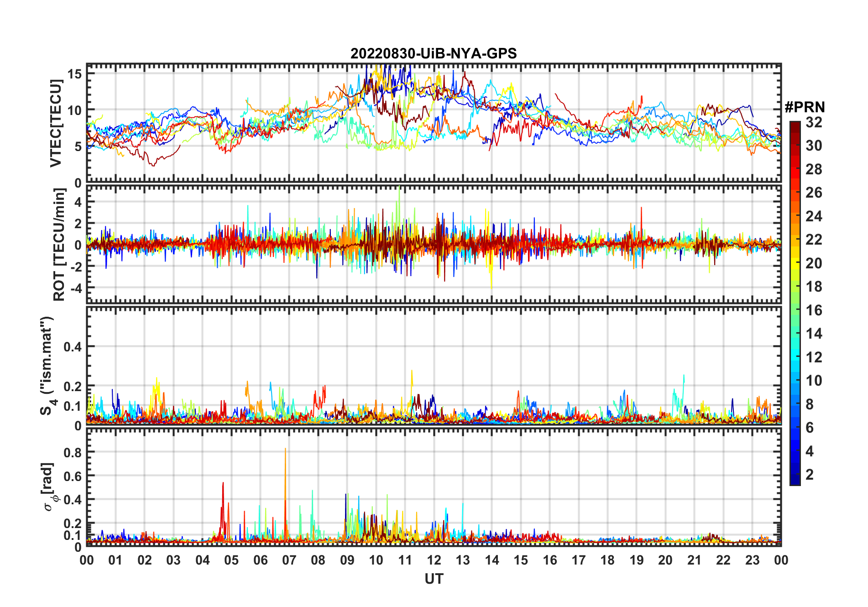Image resolution: width=868 pixels, height=607 pixels.
Task: Click sigma phi axis tick label 0.8
Action: pos(73,452)
